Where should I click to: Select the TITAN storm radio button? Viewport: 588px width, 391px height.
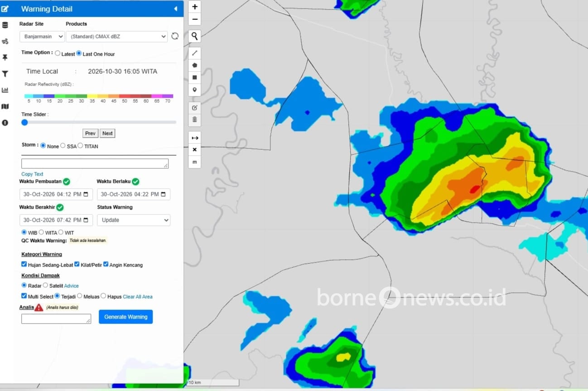(x=80, y=146)
